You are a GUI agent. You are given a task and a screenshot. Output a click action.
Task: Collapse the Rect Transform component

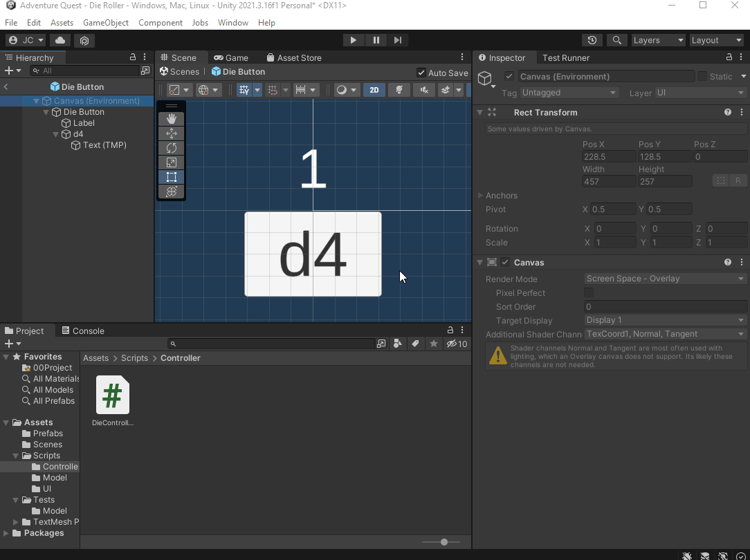tap(479, 112)
